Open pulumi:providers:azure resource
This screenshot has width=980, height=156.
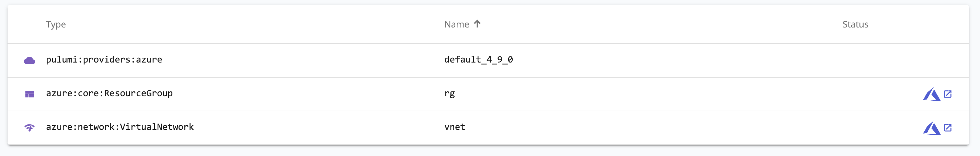104,60
